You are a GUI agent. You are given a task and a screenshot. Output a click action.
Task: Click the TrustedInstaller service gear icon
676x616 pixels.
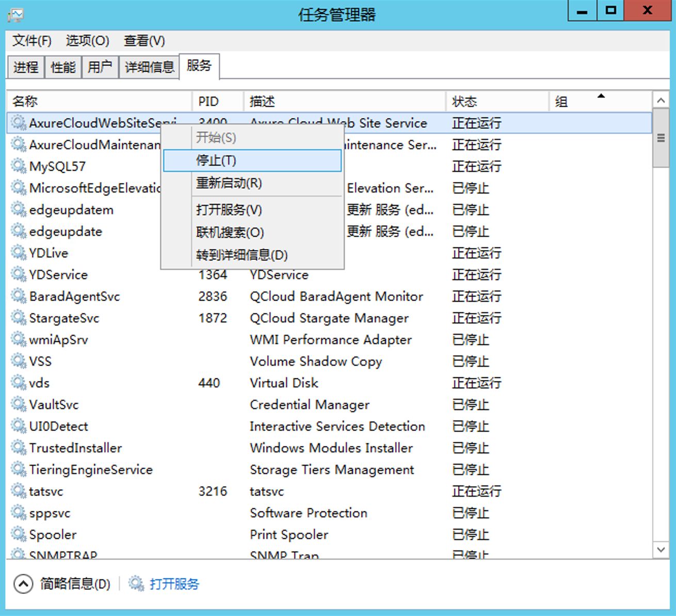[x=19, y=448]
